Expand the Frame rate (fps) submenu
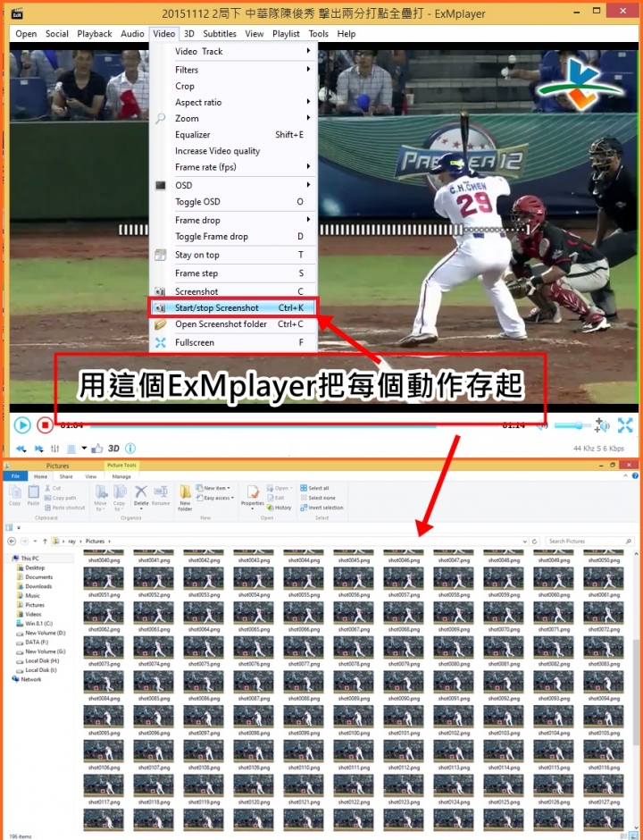Viewport: 643px width, 840px height. (233, 167)
